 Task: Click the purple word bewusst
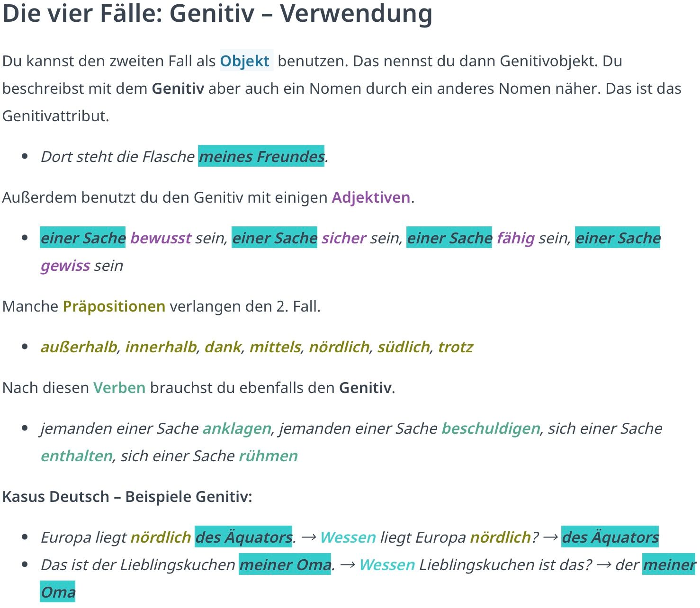(x=161, y=238)
